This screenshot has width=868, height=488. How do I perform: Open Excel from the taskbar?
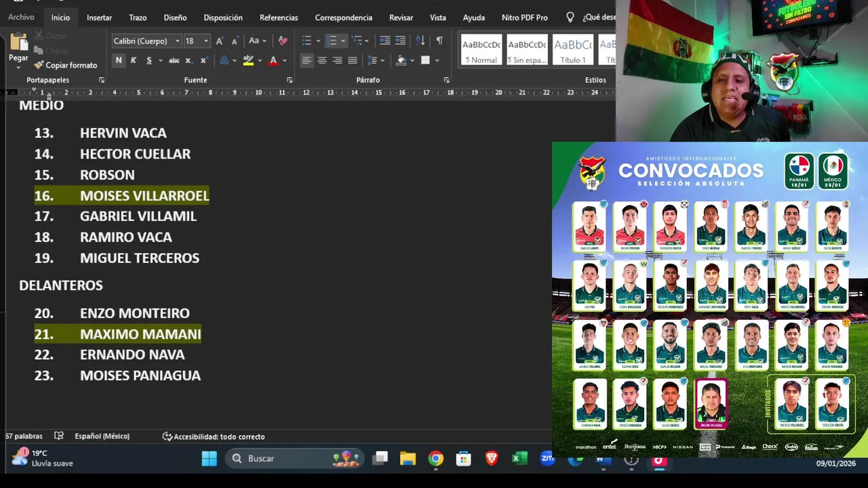point(519,459)
